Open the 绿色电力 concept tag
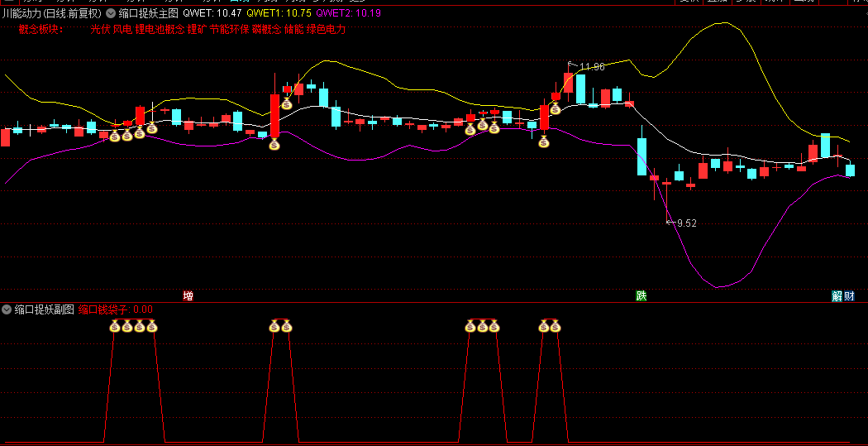This screenshot has width=868, height=446. click(x=326, y=30)
